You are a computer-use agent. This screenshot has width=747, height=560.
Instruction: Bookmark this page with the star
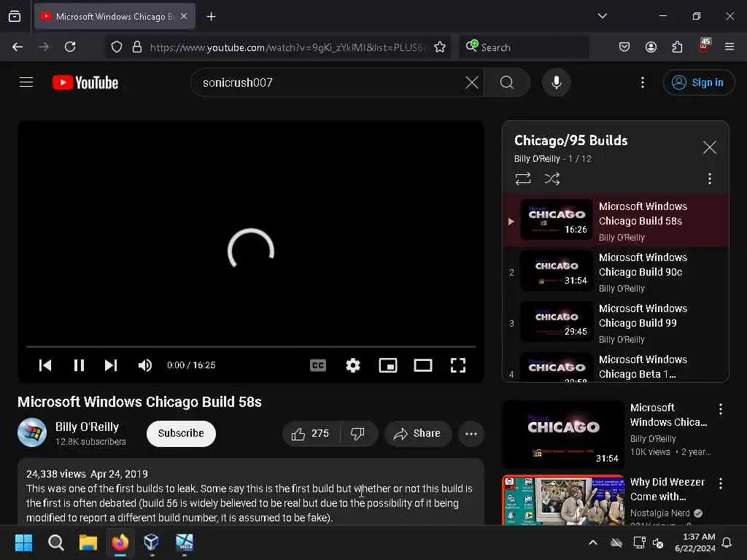[440, 47]
